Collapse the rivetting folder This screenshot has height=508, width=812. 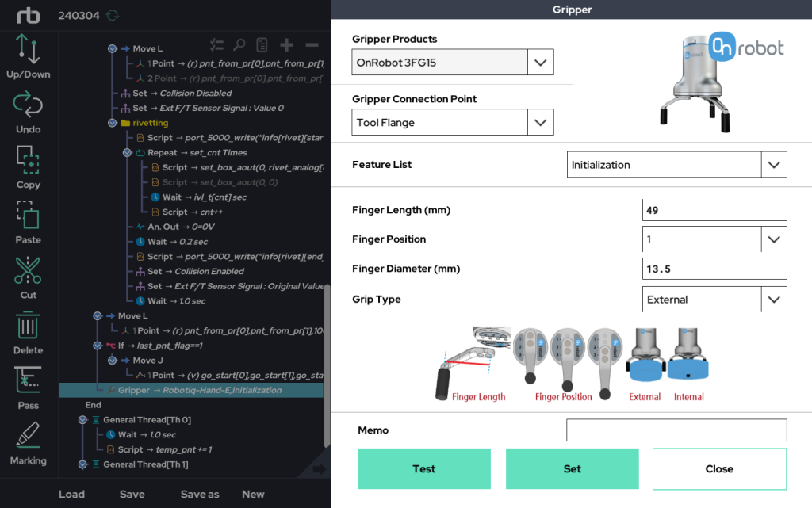coord(113,123)
